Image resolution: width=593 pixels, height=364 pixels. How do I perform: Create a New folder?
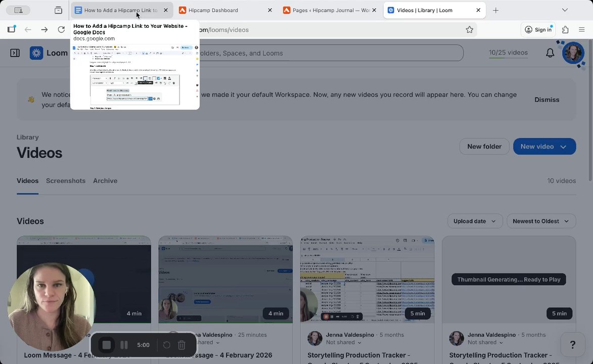(484, 147)
